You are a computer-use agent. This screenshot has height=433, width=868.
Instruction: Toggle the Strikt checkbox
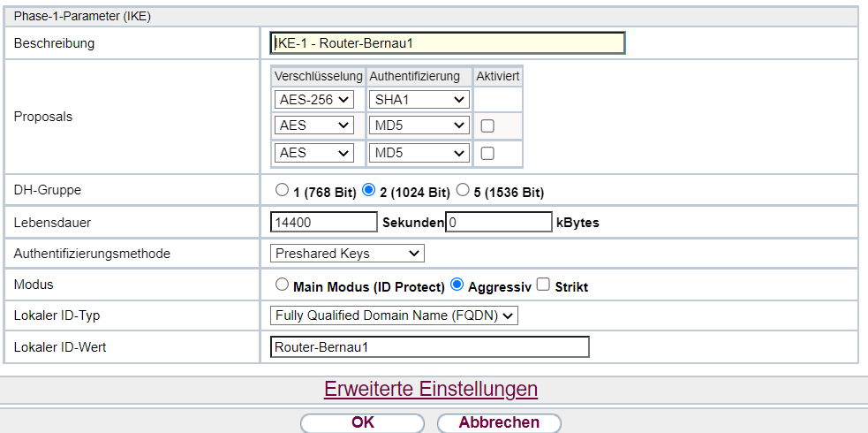[544, 285]
